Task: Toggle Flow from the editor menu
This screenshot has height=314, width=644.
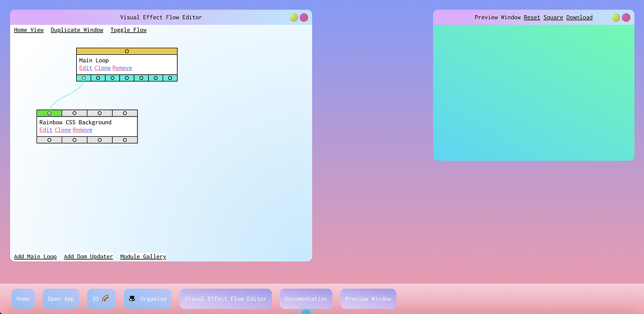Action: [x=128, y=30]
